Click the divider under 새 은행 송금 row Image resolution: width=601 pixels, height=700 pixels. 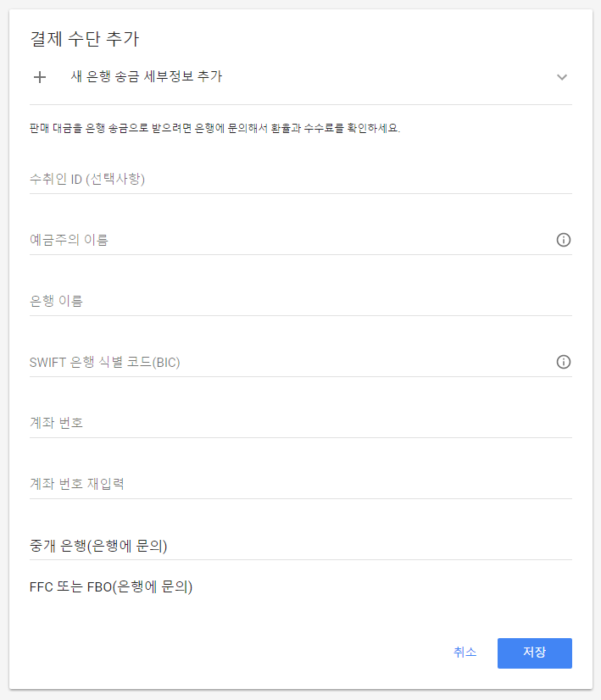tap(300, 104)
